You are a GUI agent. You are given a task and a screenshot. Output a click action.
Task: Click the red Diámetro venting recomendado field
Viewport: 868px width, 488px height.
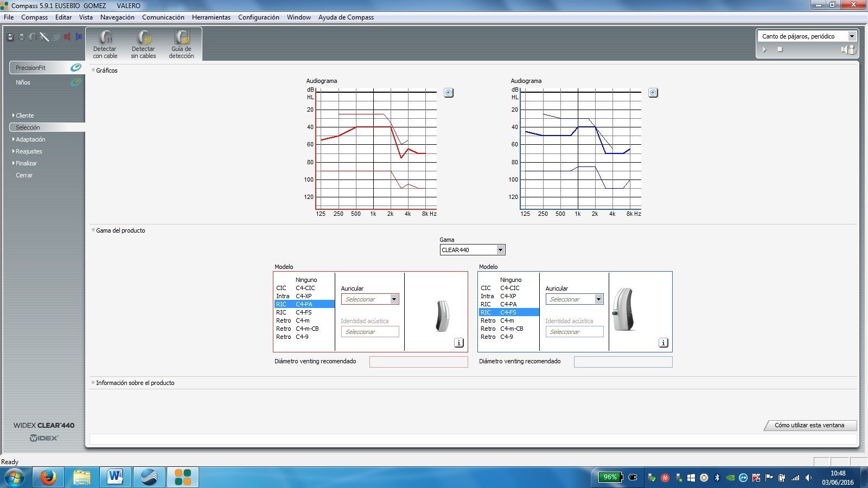419,362
